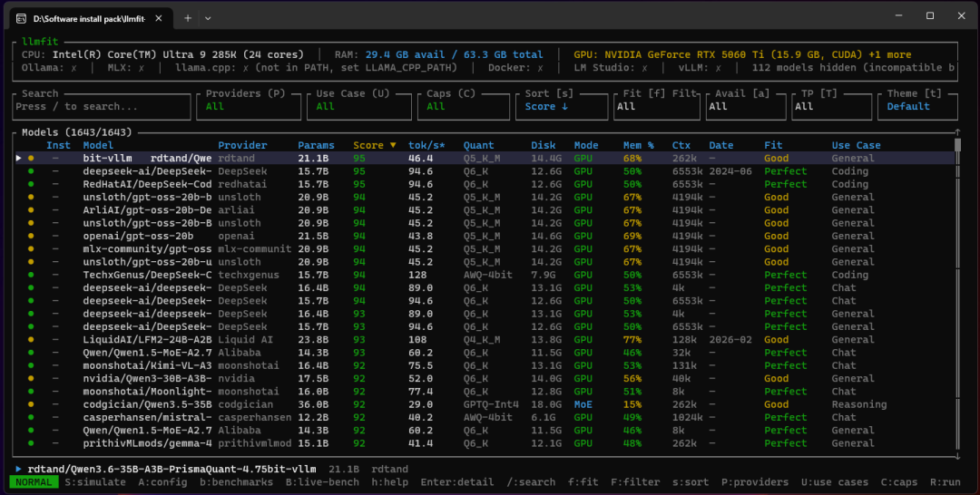Click the green status dot for deepseek-ai/DeepSeek- 2024-06 row
Screen dimensions: 980x495
31,171
